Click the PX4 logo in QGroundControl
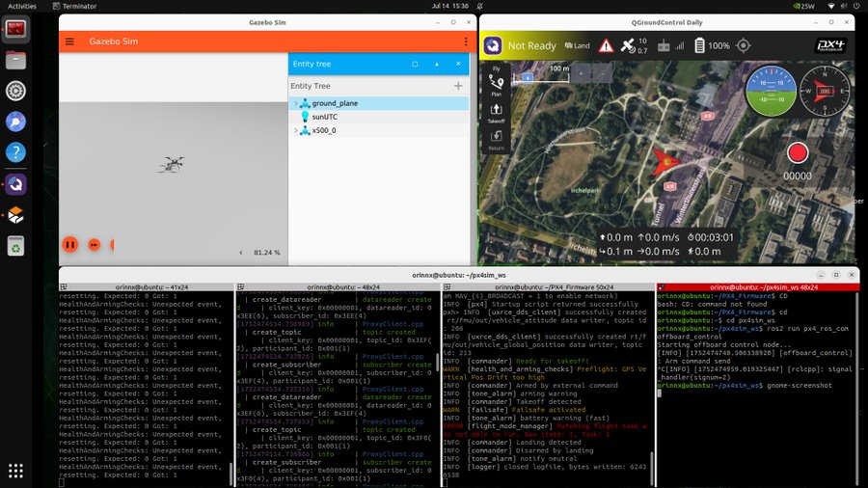The height and width of the screenshot is (488, 868). coord(831,45)
